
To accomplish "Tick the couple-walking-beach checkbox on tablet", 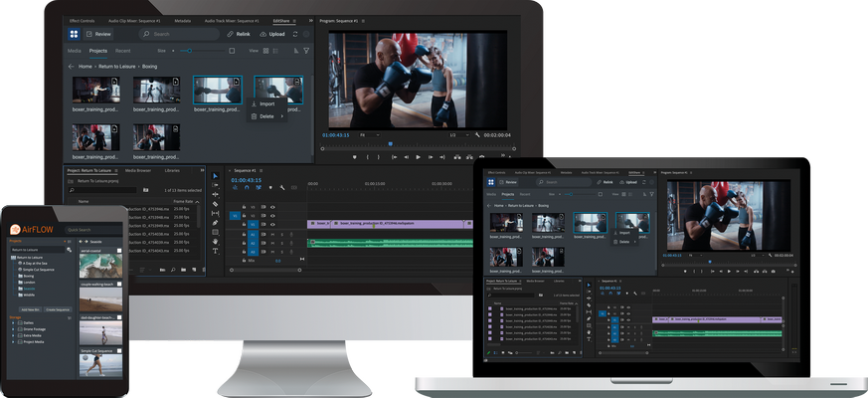I will [119, 284].
